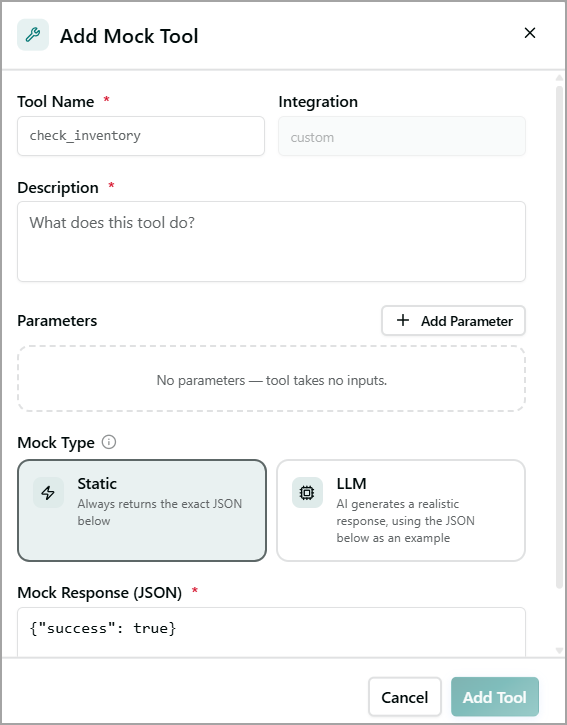Click Cancel to discard the tool
Viewport: 567px width, 725px height.
405,697
